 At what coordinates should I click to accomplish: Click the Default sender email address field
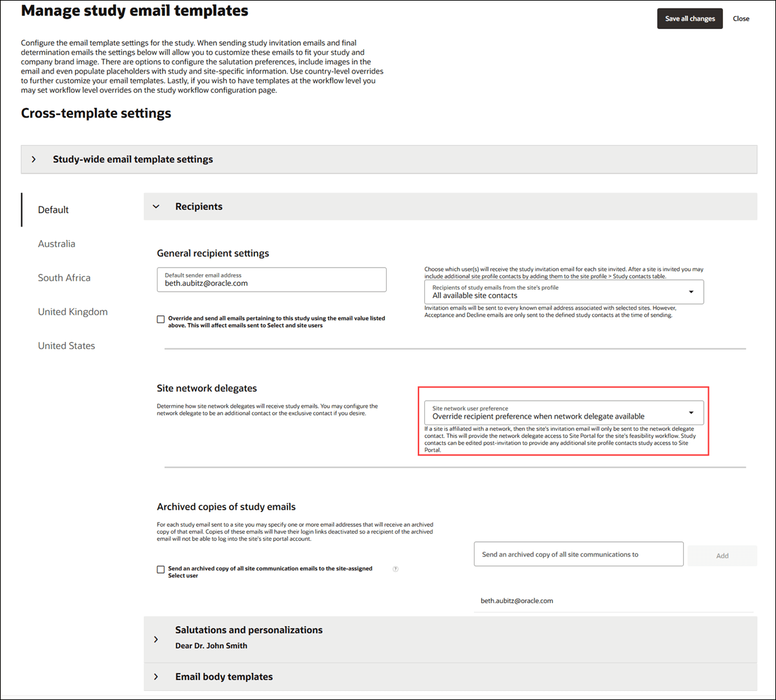coord(271,279)
